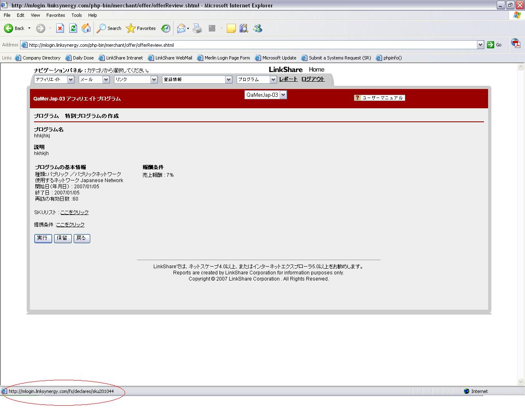The width and height of the screenshot is (525, 420).
Task: Open the 登録情報 dropdown
Action: tap(228, 80)
